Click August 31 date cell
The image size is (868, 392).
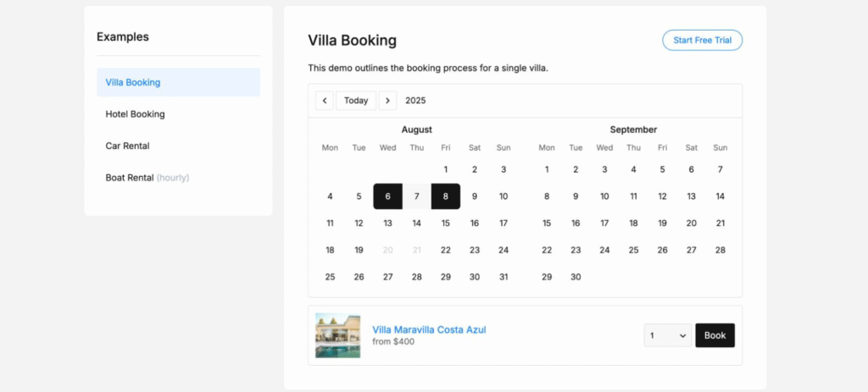pyautogui.click(x=504, y=277)
